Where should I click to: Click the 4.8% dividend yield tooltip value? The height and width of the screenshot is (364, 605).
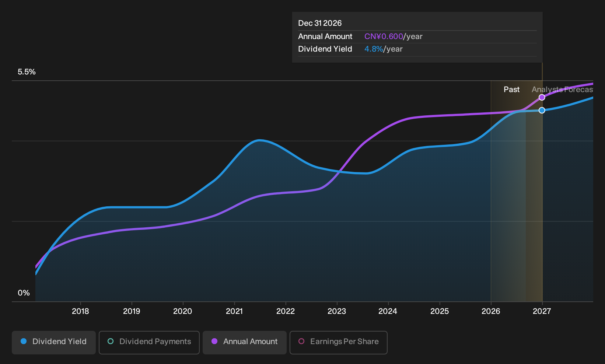374,49
